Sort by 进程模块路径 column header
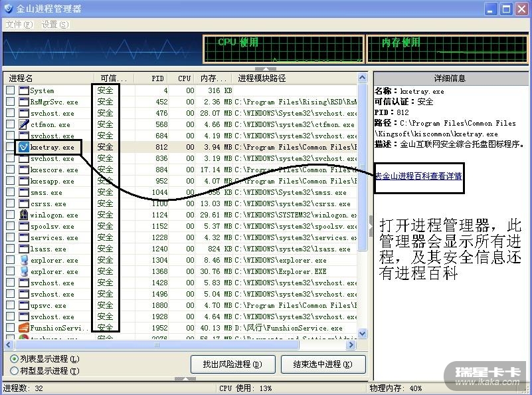This screenshot has width=532, height=395. point(294,78)
